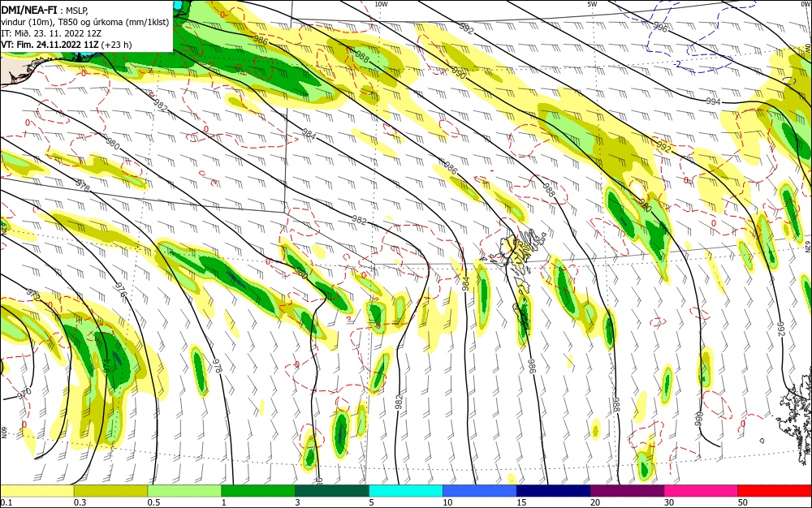Click the blue "-2" temperature contour label
This screenshot has height=508, width=812.
[677, 64]
